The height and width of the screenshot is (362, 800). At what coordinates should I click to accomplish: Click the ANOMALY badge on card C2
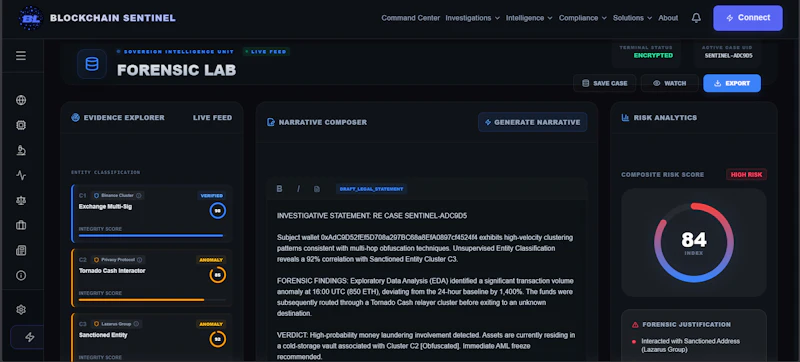point(211,260)
